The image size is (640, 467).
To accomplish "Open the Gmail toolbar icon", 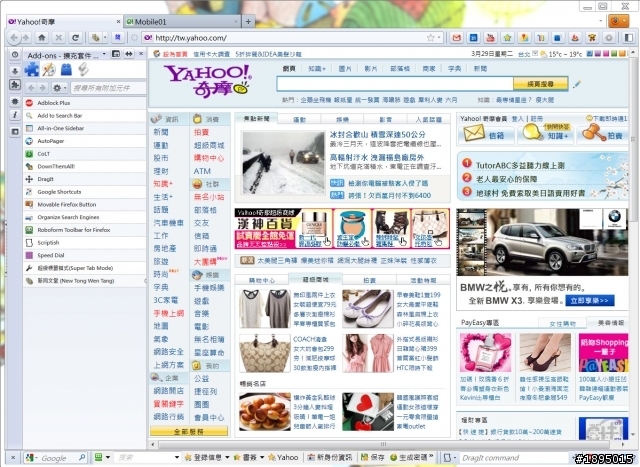I will click(456, 38).
